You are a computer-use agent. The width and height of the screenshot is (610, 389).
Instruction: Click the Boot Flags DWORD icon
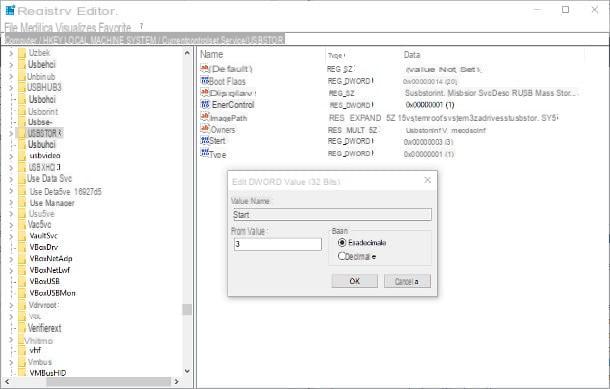click(204, 81)
